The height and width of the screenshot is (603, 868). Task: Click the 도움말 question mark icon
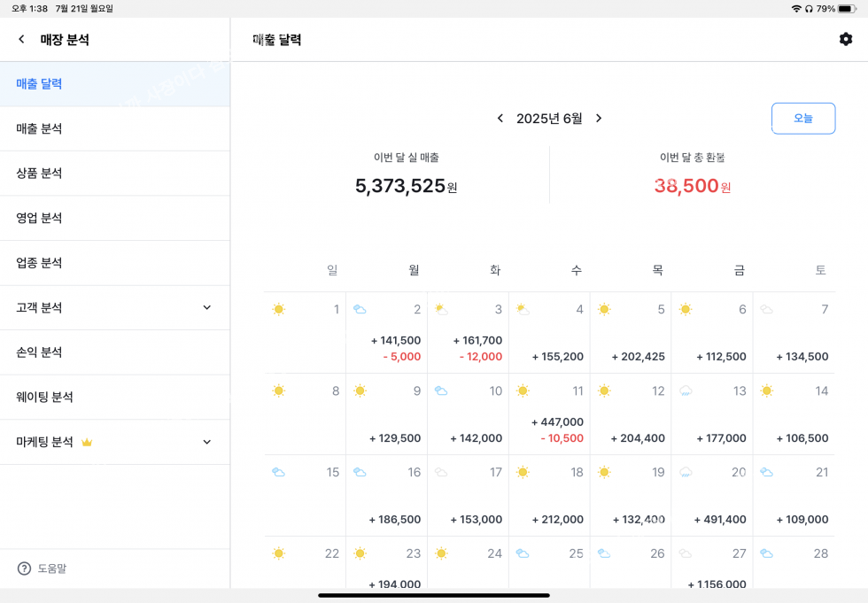click(25, 568)
